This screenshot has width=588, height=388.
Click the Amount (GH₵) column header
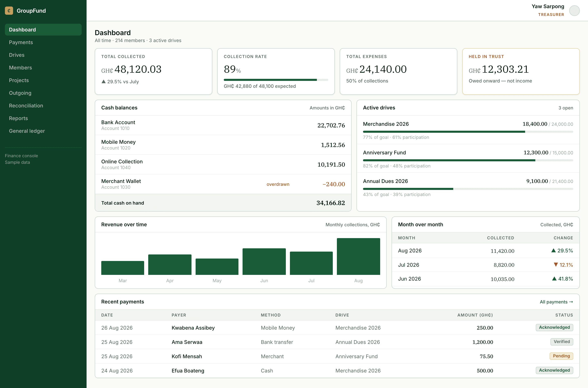coord(475,315)
